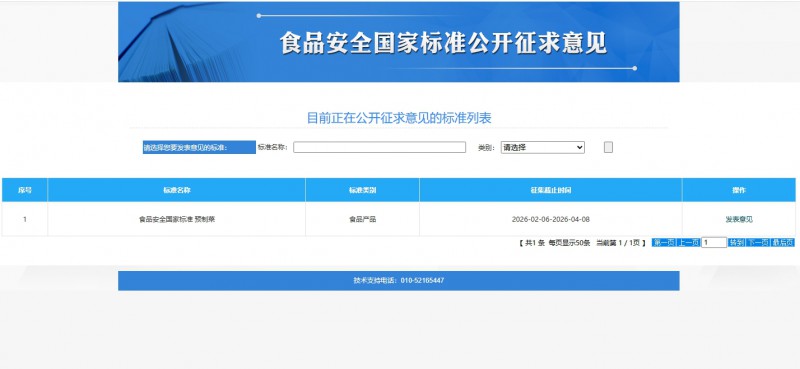
Task: Click the 食品安全国家标准公开征求意见 banner image
Action: pyautogui.click(x=398, y=42)
